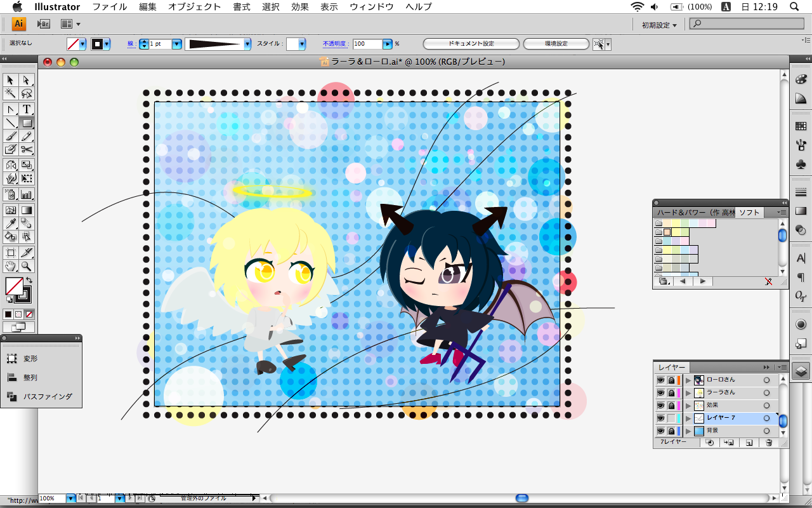Switch to the ソフト swatch tab
The image size is (812, 508).
(749, 213)
